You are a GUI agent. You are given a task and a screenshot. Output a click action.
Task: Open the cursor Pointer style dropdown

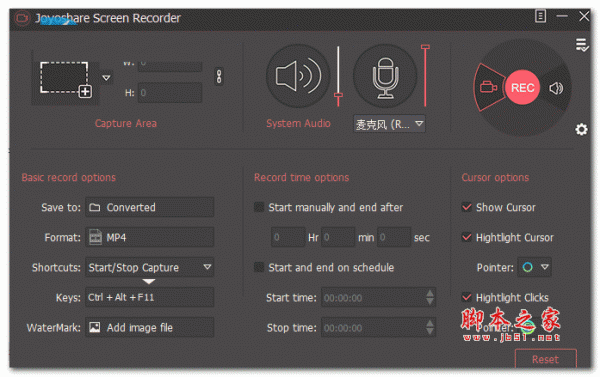click(x=534, y=267)
